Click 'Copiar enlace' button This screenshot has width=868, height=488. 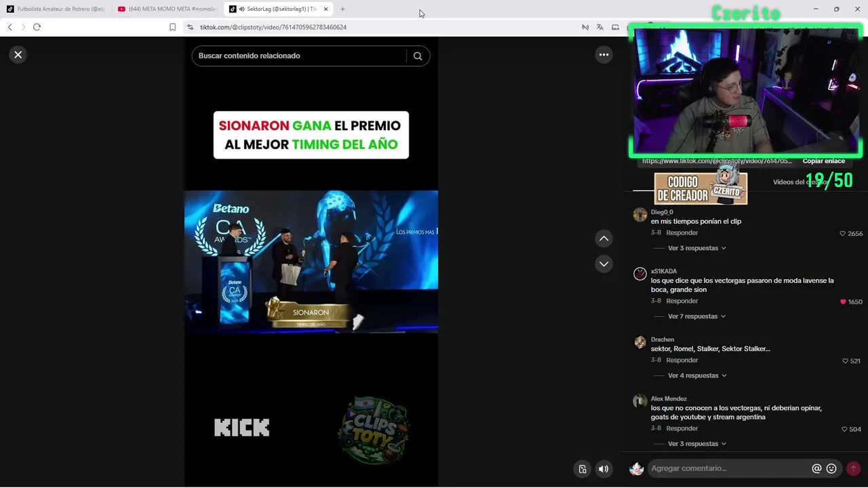(824, 161)
